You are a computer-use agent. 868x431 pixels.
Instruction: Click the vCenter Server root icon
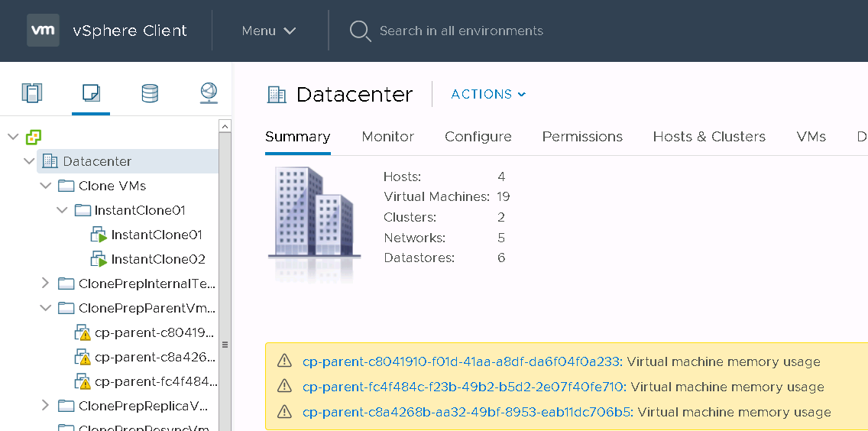[x=34, y=137]
